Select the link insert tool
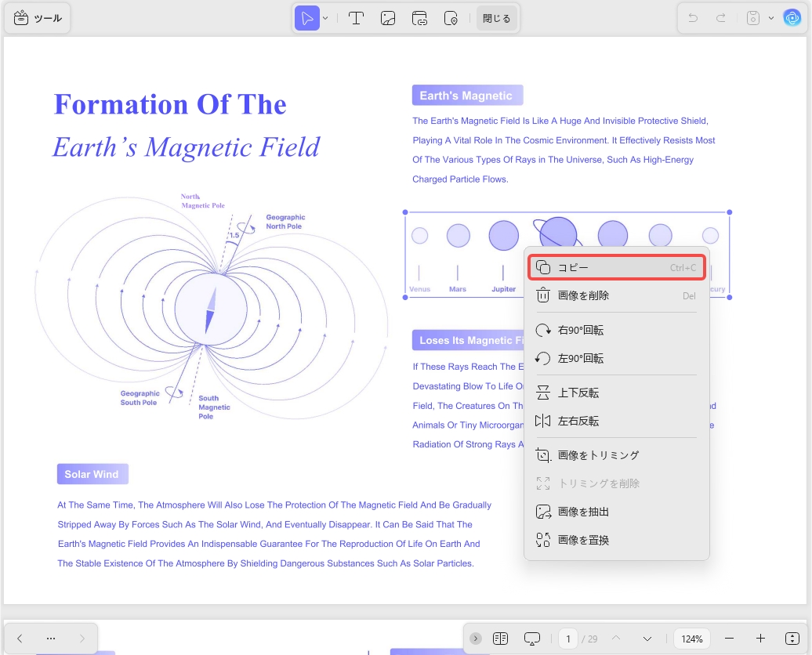 tap(419, 18)
